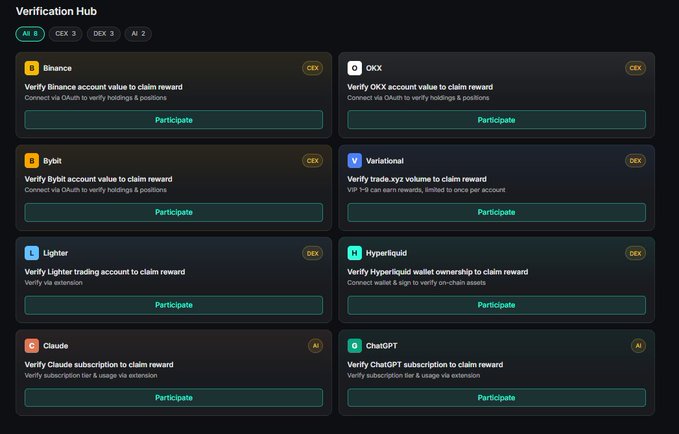Image resolution: width=679 pixels, height=434 pixels.
Task: Participate in Lighter verification
Action: click(x=174, y=305)
